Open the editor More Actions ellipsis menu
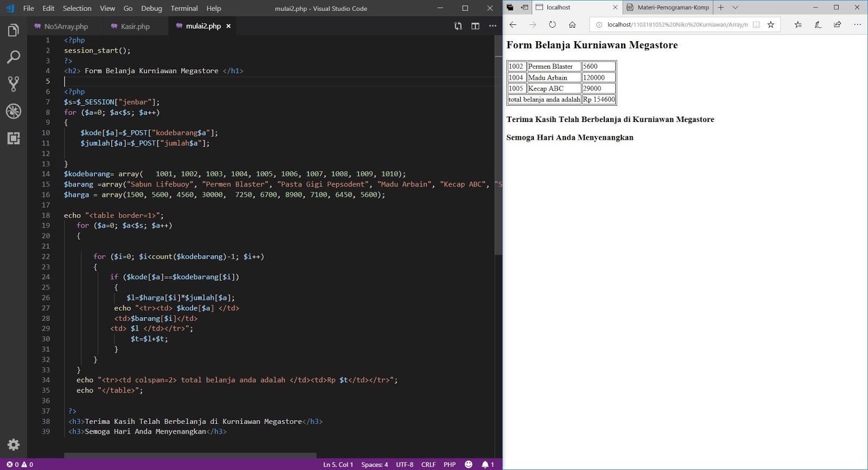 pos(493,26)
